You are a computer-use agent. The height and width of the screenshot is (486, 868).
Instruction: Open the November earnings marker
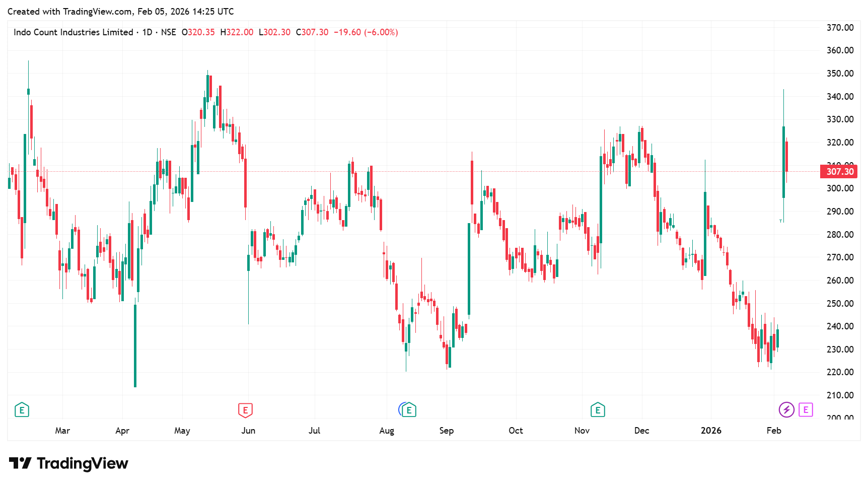[x=598, y=410]
